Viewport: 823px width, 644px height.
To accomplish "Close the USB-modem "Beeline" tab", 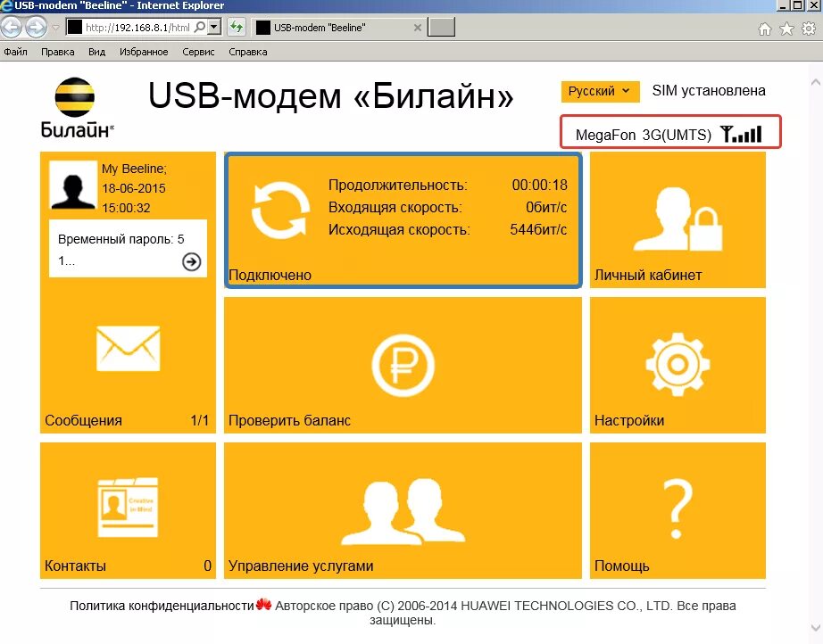I will (x=418, y=28).
